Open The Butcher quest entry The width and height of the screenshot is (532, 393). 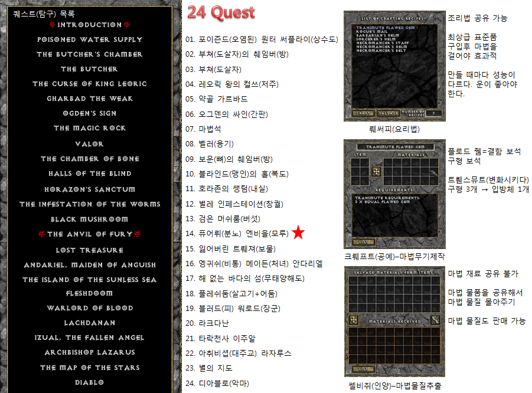point(90,69)
